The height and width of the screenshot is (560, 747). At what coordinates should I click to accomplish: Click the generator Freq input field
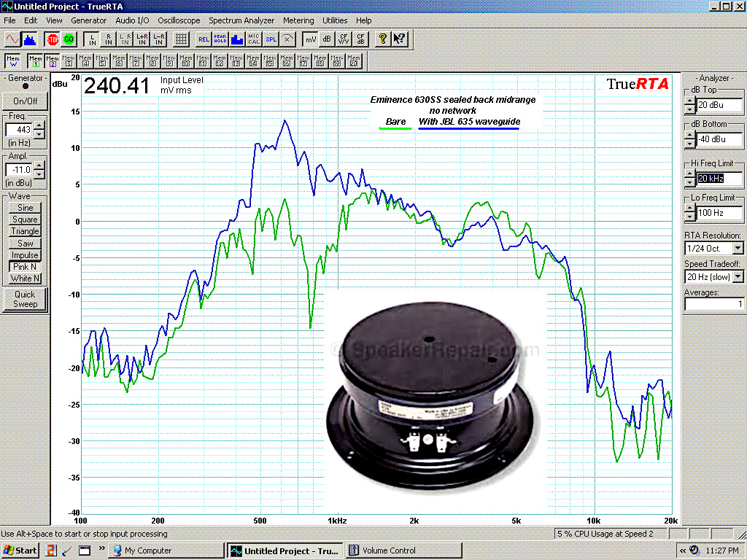20,130
